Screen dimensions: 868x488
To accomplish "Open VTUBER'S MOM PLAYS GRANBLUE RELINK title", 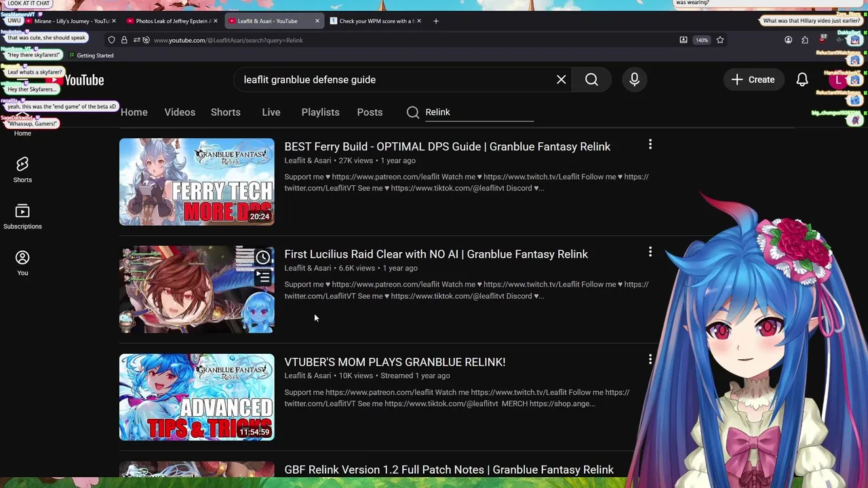I will (395, 362).
